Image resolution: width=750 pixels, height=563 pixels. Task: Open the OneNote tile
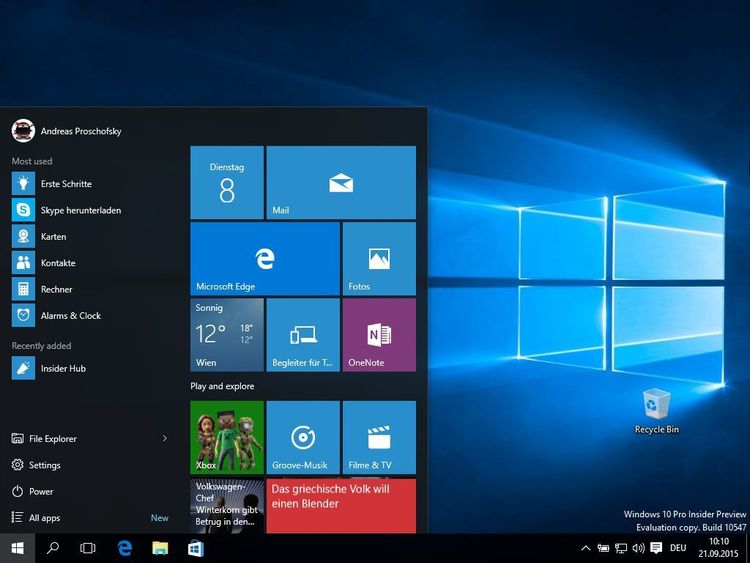(379, 335)
